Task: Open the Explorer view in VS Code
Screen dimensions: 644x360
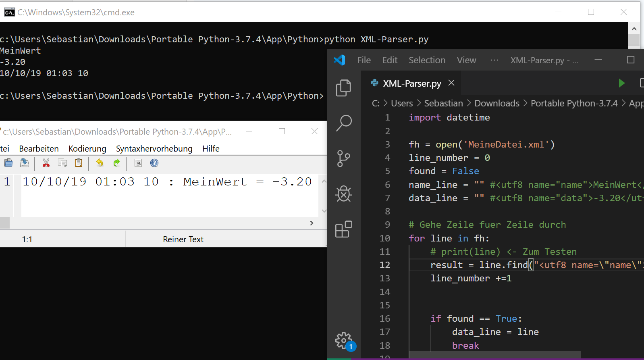Action: [x=343, y=88]
